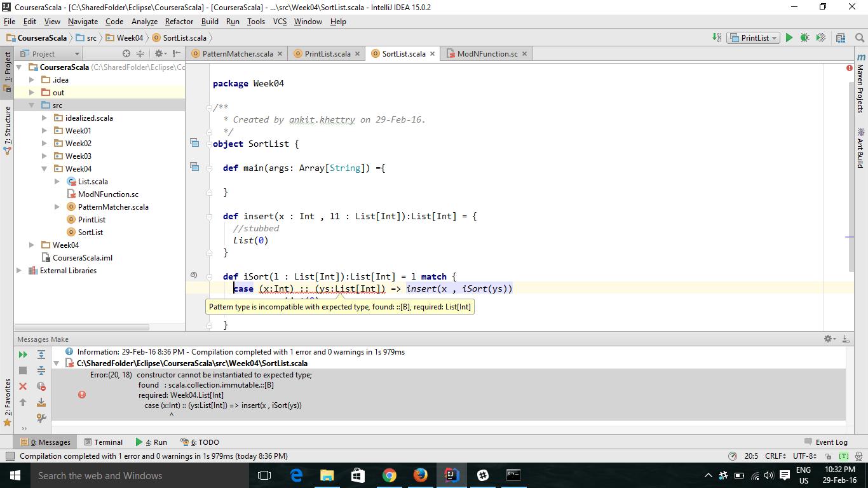Screen dimensions: 868x488
Task: Expand the Week02 folder in project tree
Action: 44,143
